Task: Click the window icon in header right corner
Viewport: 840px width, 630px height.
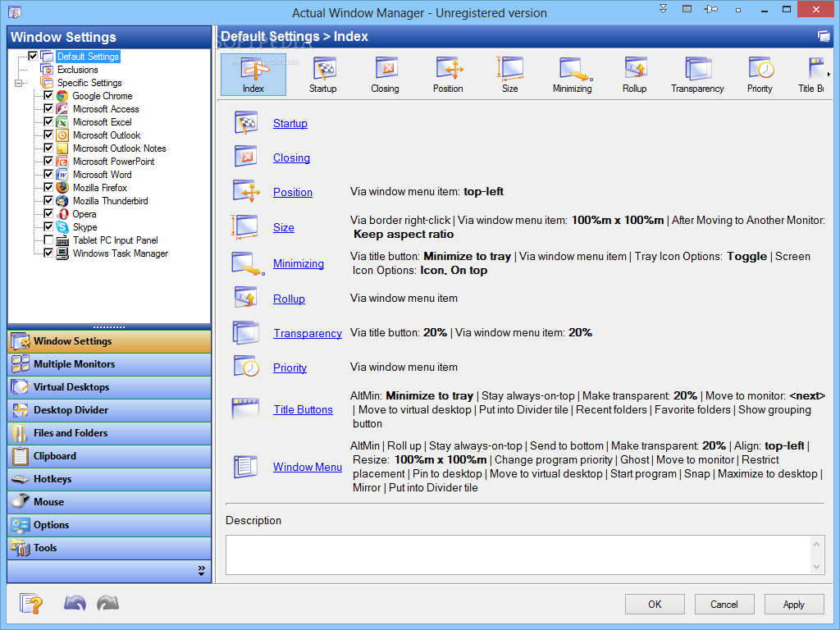Action: click(824, 36)
